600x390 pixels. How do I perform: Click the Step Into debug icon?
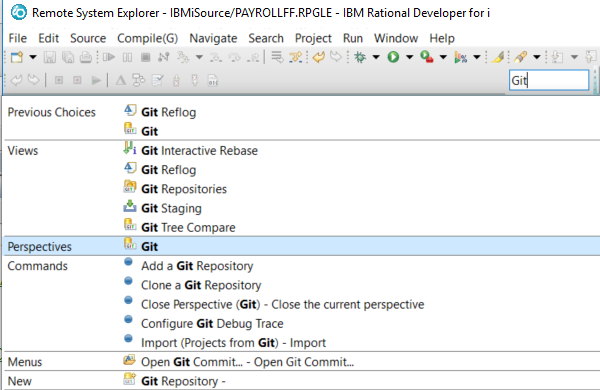click(216, 57)
